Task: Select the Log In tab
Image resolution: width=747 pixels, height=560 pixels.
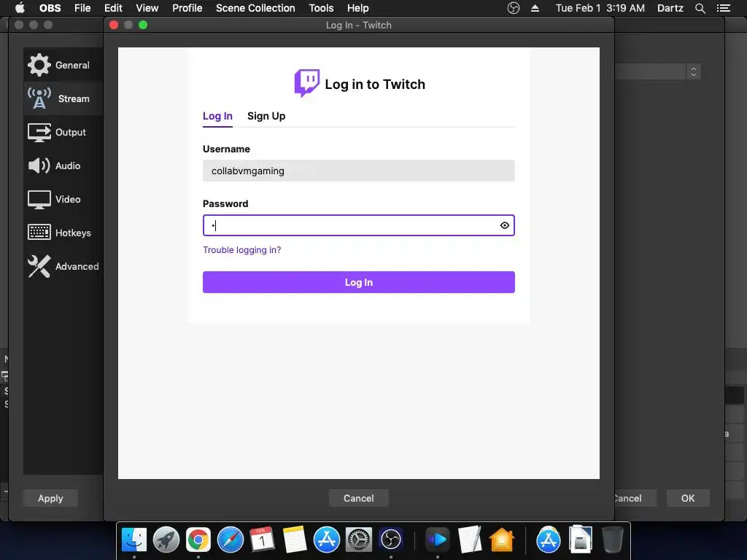Action: [217, 116]
